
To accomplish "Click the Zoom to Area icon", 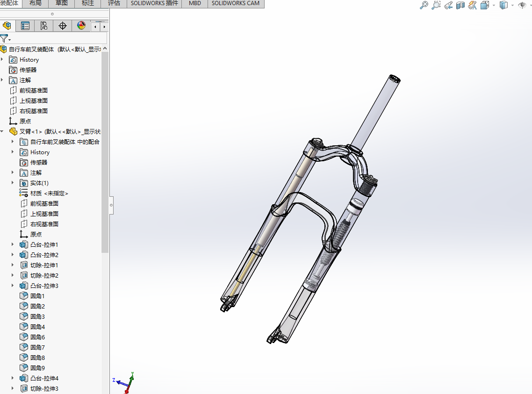I will tap(436, 5).
